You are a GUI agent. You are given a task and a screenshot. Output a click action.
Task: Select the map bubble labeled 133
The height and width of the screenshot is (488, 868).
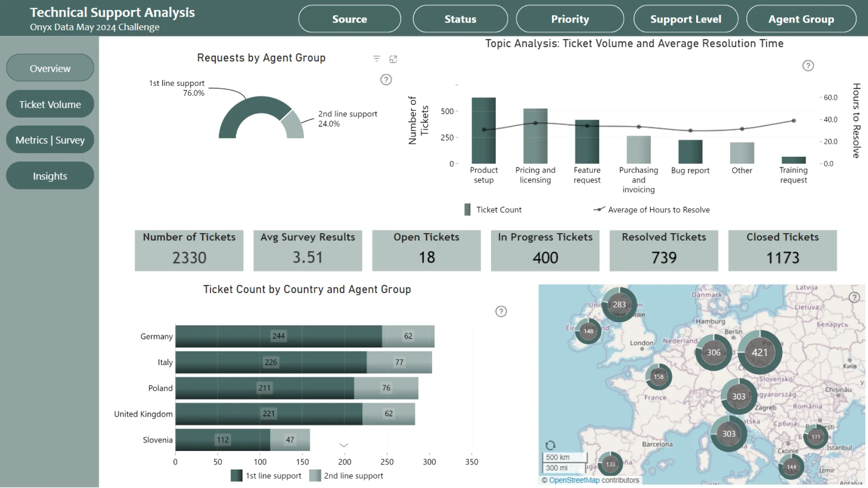(x=610, y=464)
